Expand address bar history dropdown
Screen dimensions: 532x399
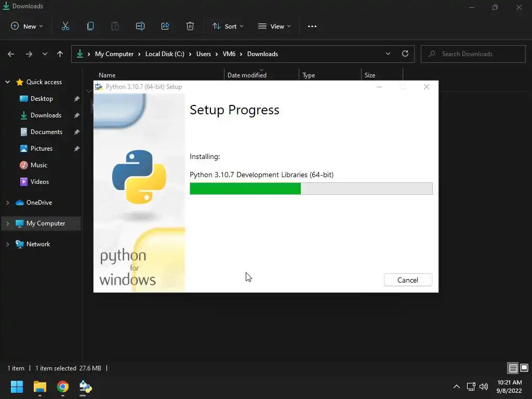point(388,54)
